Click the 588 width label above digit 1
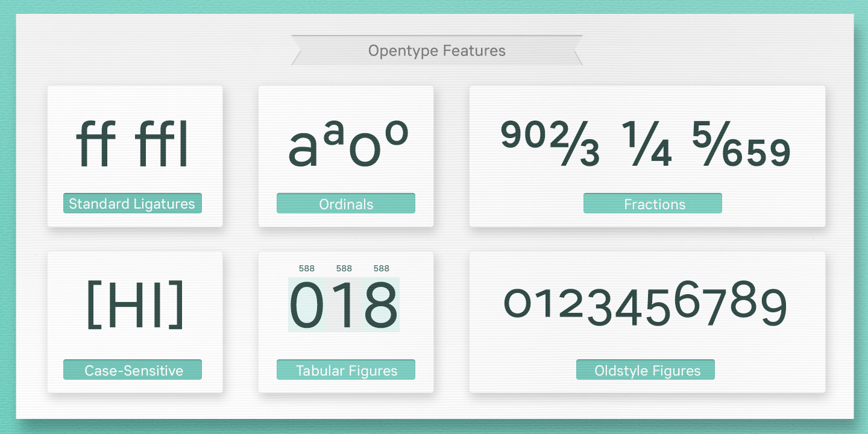This screenshot has height=434, width=868. (x=344, y=269)
